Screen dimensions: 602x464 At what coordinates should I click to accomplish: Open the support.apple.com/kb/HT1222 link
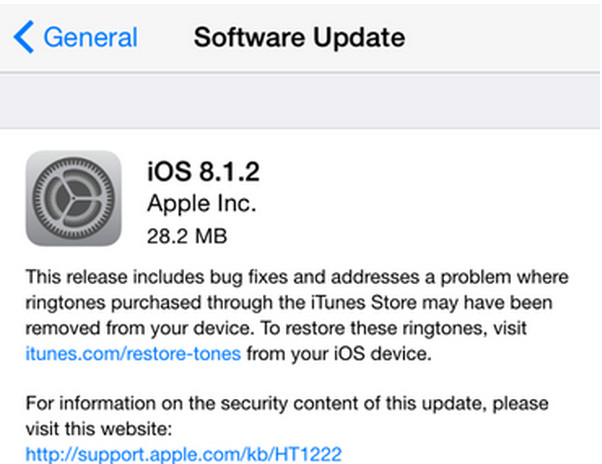click(183, 455)
